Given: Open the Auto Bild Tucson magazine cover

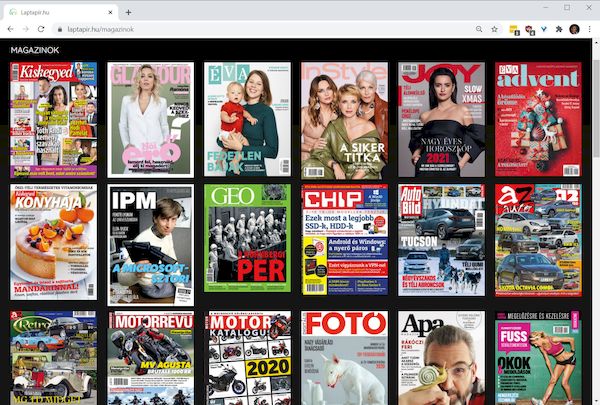Looking at the screenshot, I should pos(442,240).
